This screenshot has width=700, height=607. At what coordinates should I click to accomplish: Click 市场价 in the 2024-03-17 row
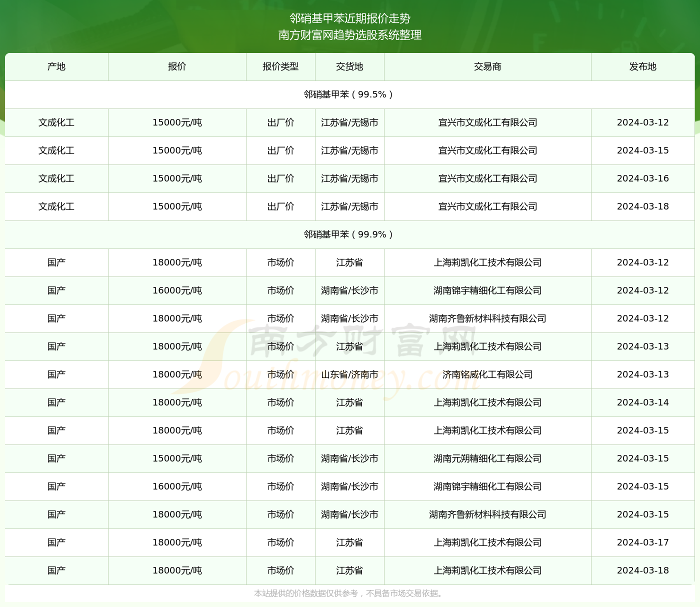[280, 542]
